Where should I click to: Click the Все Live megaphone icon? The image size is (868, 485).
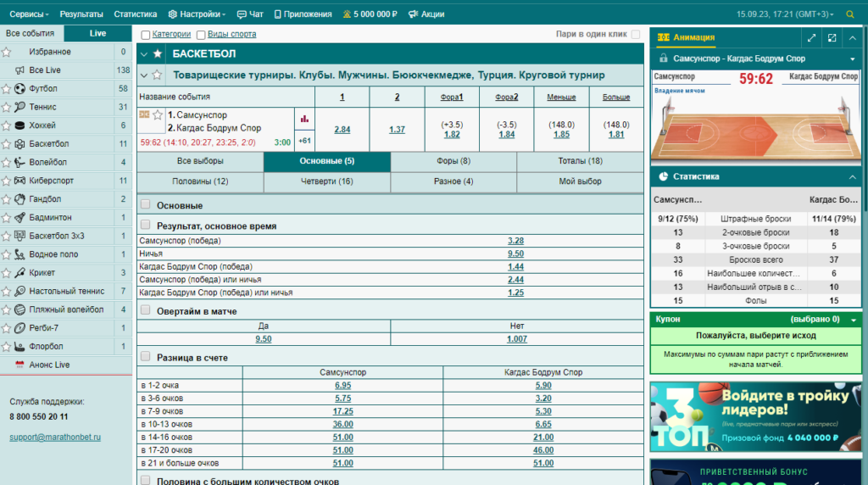tap(20, 70)
